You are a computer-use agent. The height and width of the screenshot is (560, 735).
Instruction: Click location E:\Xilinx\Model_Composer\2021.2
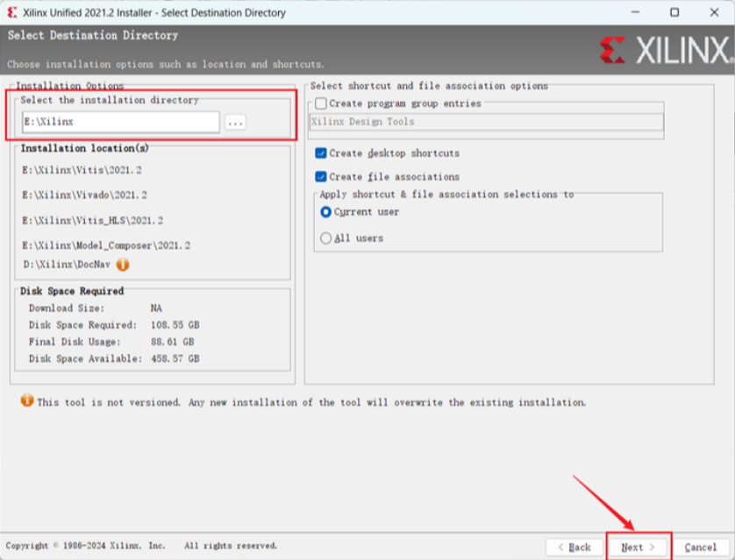[x=106, y=245]
